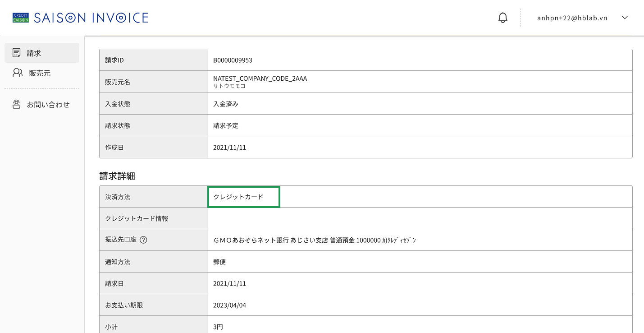Click the 請求ID row label
The image size is (644, 333).
click(x=114, y=60)
